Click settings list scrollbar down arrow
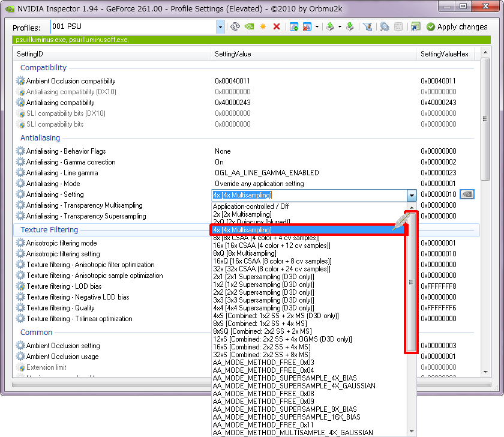 point(485,372)
